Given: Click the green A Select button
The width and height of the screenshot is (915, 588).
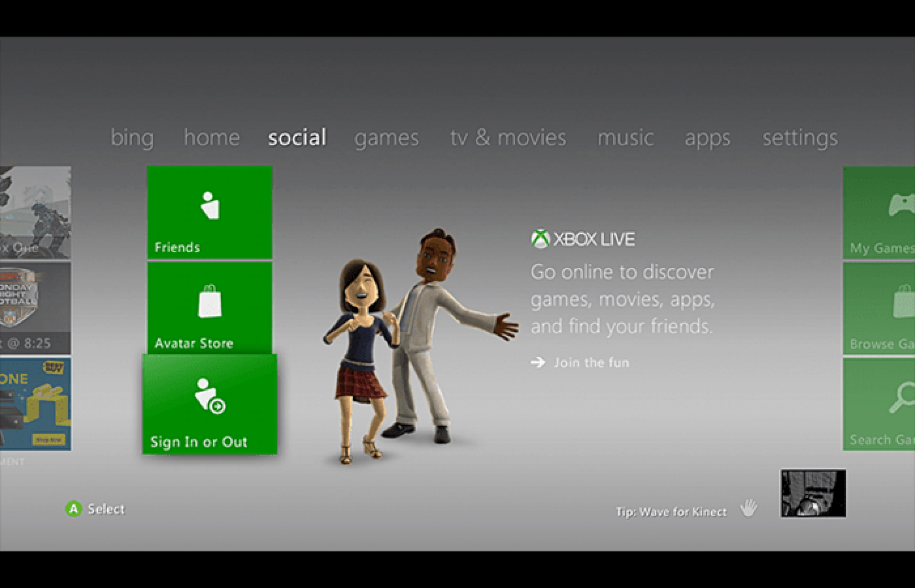Looking at the screenshot, I should pyautogui.click(x=74, y=509).
